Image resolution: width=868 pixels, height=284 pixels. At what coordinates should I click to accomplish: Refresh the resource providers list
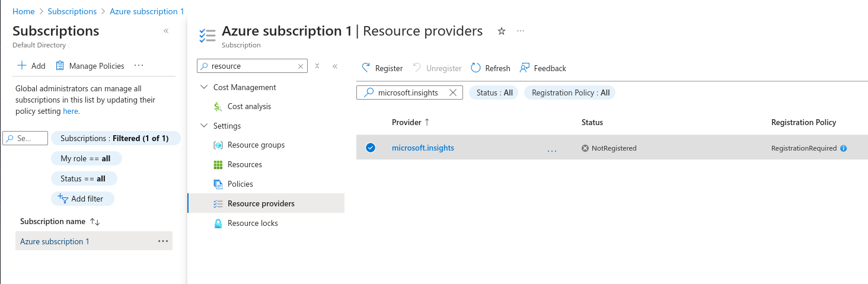490,68
